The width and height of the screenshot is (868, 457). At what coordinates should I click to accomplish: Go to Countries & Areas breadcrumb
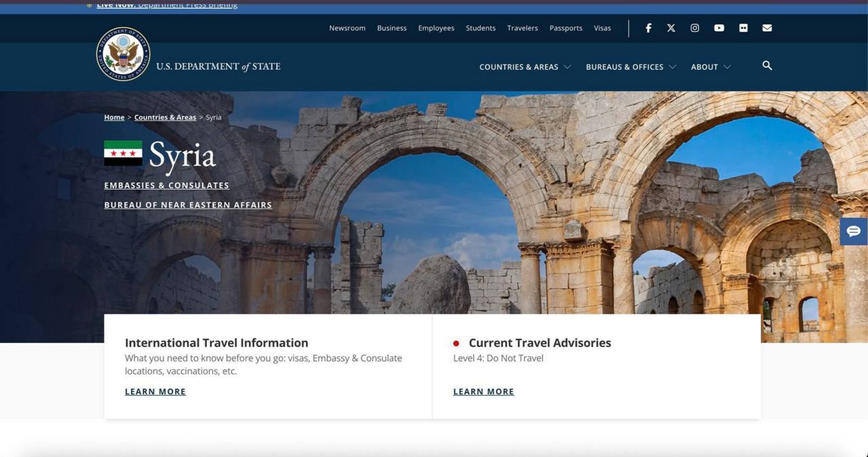(x=165, y=117)
